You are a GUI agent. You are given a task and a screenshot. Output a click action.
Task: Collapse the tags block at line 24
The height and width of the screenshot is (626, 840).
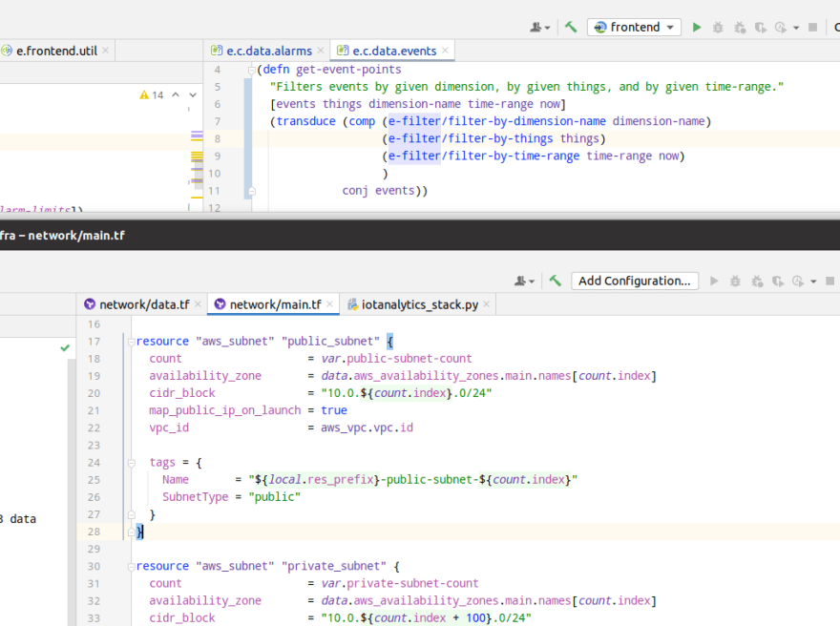pos(132,463)
